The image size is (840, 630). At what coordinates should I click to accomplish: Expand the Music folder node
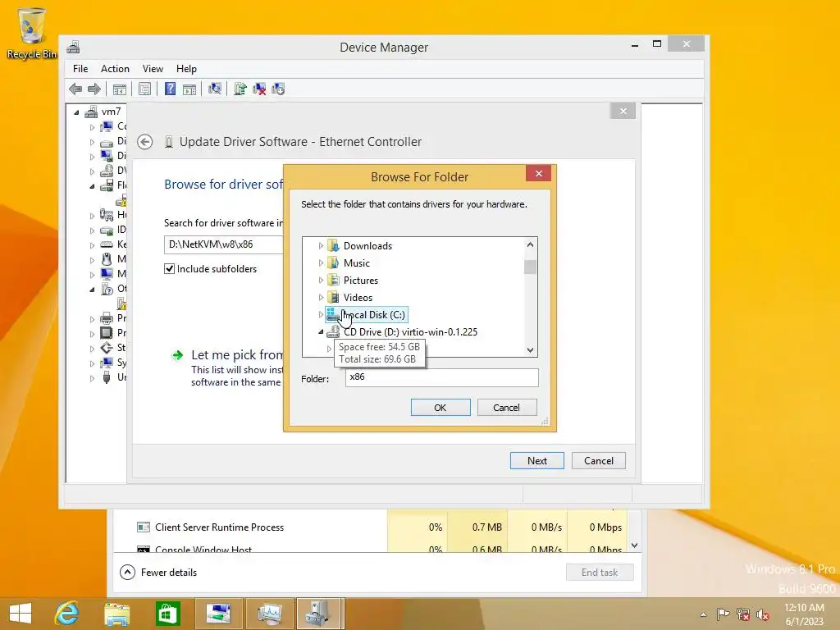point(321,263)
